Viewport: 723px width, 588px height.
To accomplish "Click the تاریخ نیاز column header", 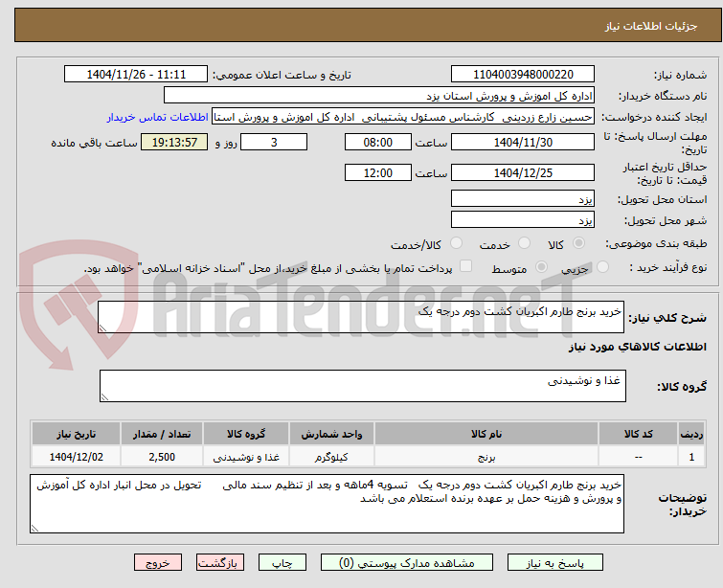I will [x=76, y=434].
